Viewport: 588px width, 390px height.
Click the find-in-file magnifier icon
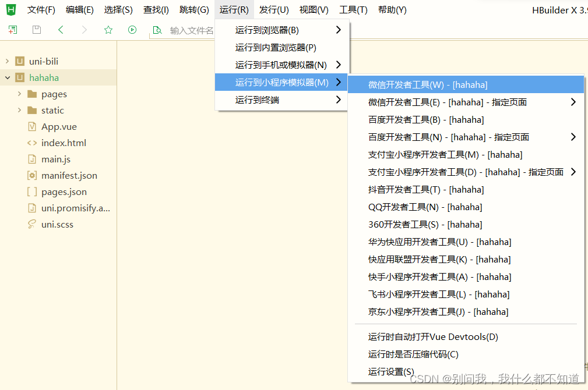pos(157,30)
